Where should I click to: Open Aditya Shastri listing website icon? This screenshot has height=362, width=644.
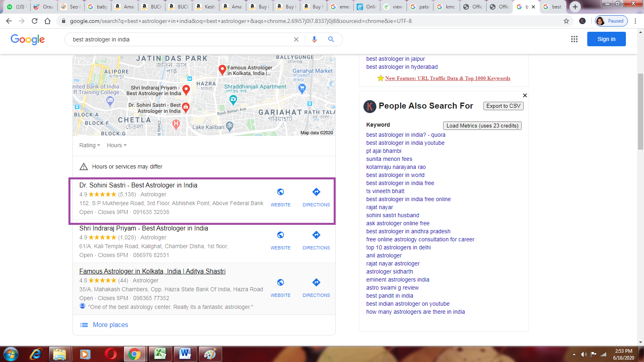click(281, 282)
